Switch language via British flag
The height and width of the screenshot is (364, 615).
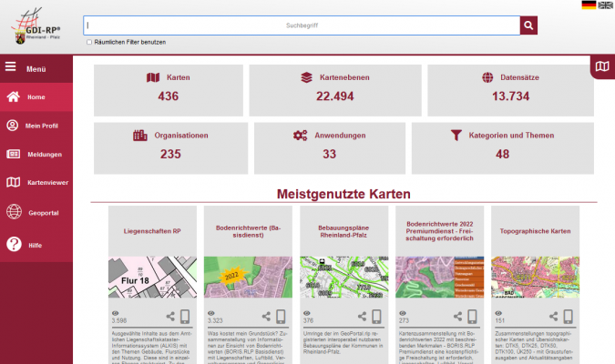605,5
